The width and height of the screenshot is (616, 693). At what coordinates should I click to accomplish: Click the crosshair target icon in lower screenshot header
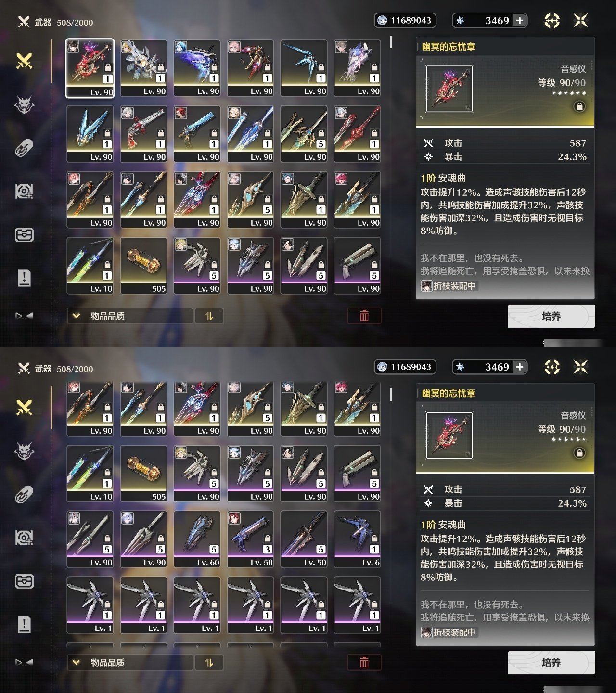pos(552,367)
